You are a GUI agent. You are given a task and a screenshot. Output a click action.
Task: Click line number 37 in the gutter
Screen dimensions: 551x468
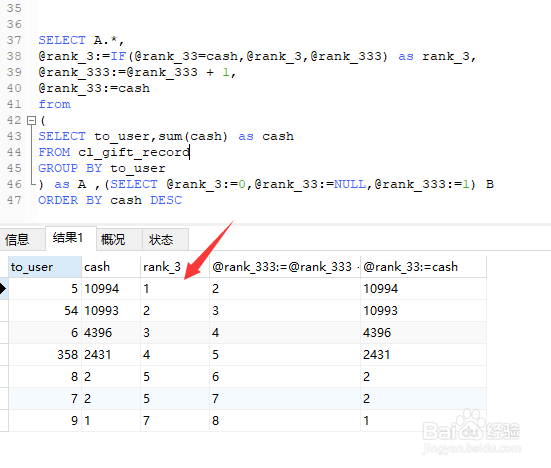[x=14, y=40]
